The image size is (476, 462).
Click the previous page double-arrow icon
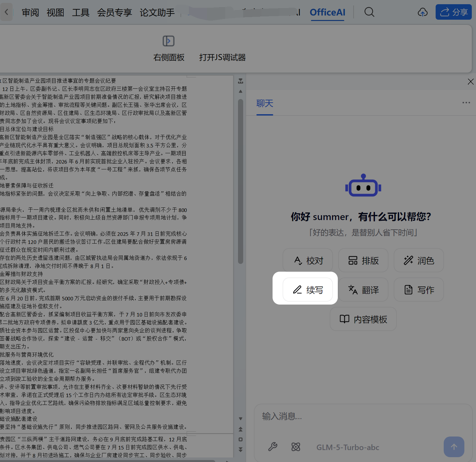241,429
